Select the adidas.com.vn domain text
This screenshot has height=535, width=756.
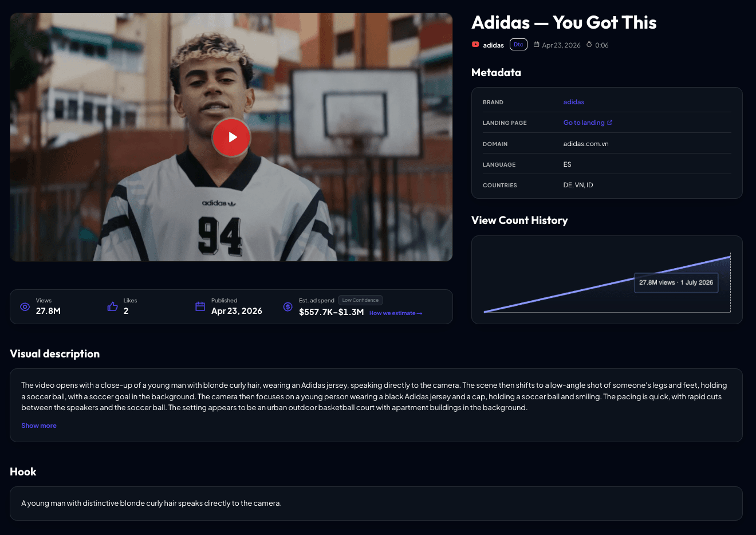pos(586,144)
